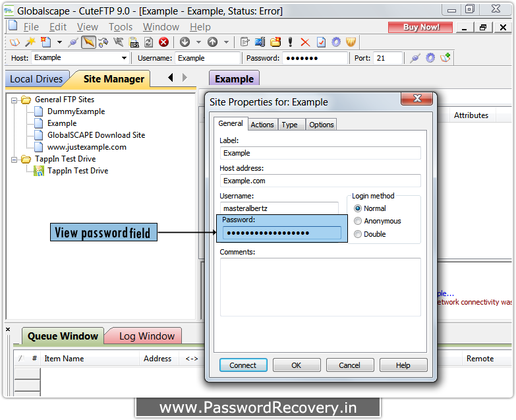This screenshot has width=516, height=420.
Task: Open the View menu
Action: click(x=87, y=27)
